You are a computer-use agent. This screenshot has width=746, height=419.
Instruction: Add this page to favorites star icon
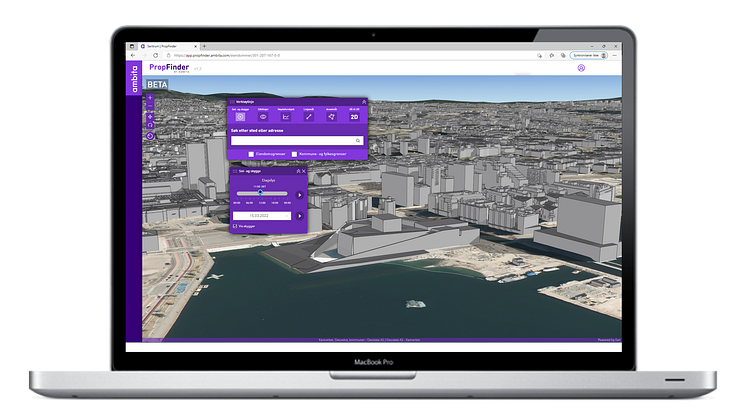(x=540, y=56)
